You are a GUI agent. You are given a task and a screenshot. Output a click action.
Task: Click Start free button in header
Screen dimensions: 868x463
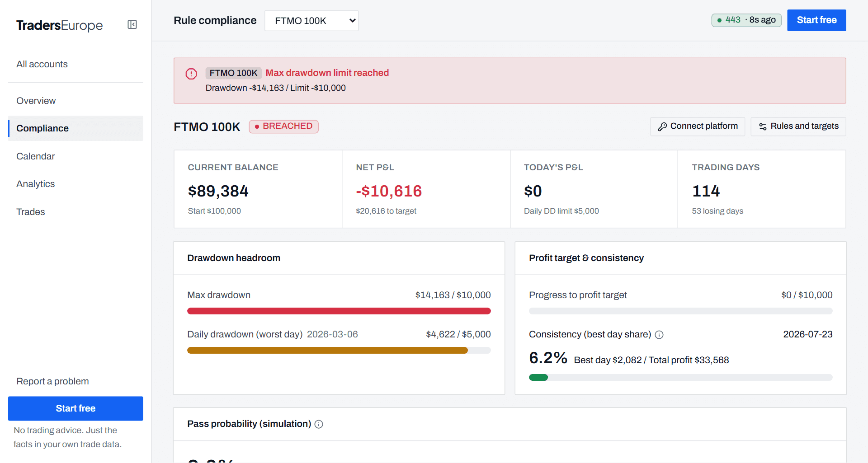pyautogui.click(x=816, y=20)
